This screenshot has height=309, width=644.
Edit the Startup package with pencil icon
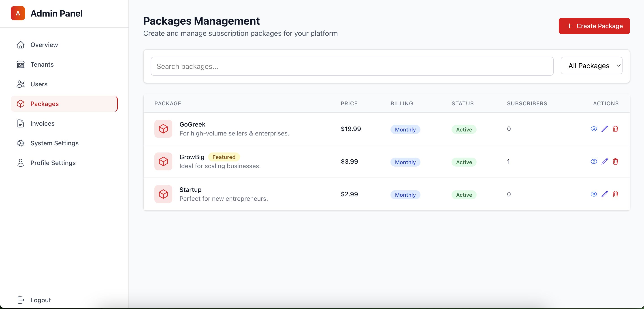[604, 194]
